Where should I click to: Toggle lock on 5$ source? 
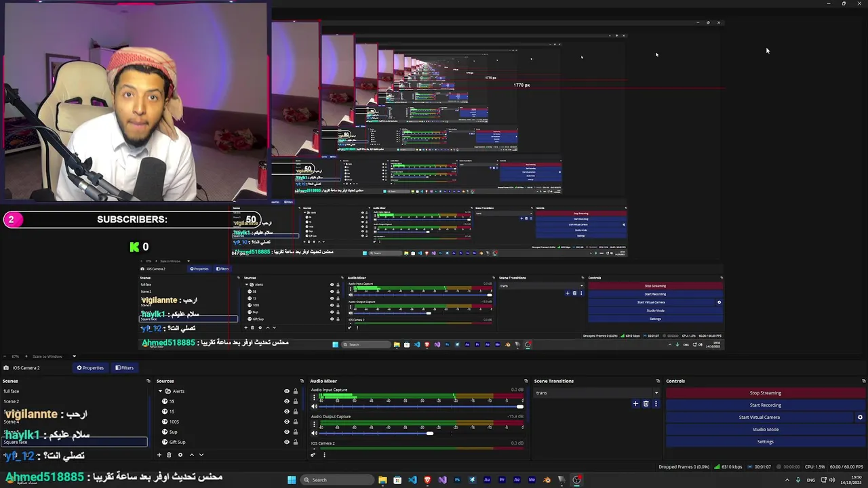pos(296,401)
